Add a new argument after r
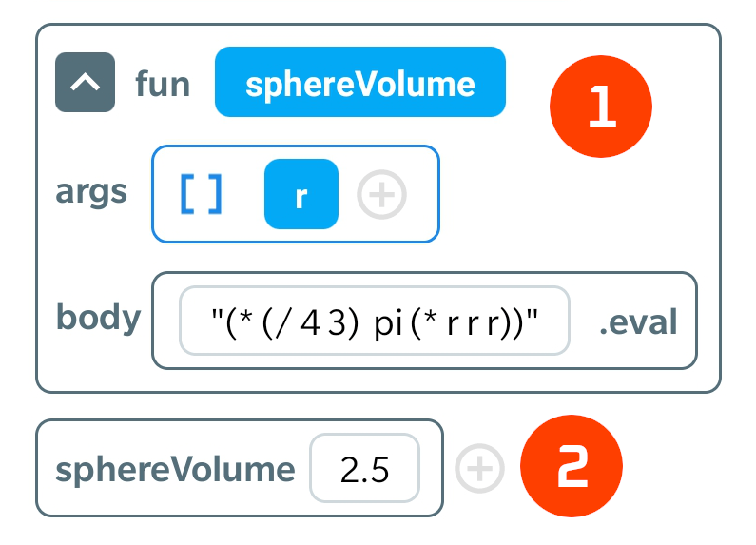This screenshot has width=756, height=545. click(381, 195)
